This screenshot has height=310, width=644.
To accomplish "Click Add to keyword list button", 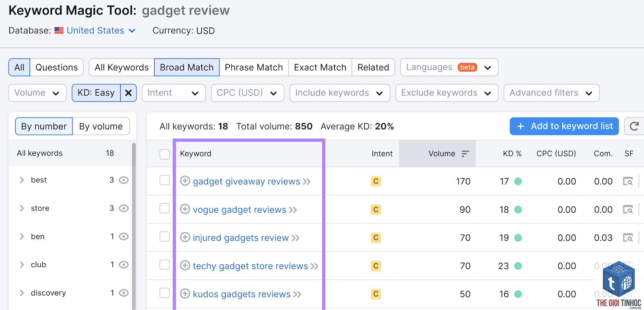I will pyautogui.click(x=564, y=126).
